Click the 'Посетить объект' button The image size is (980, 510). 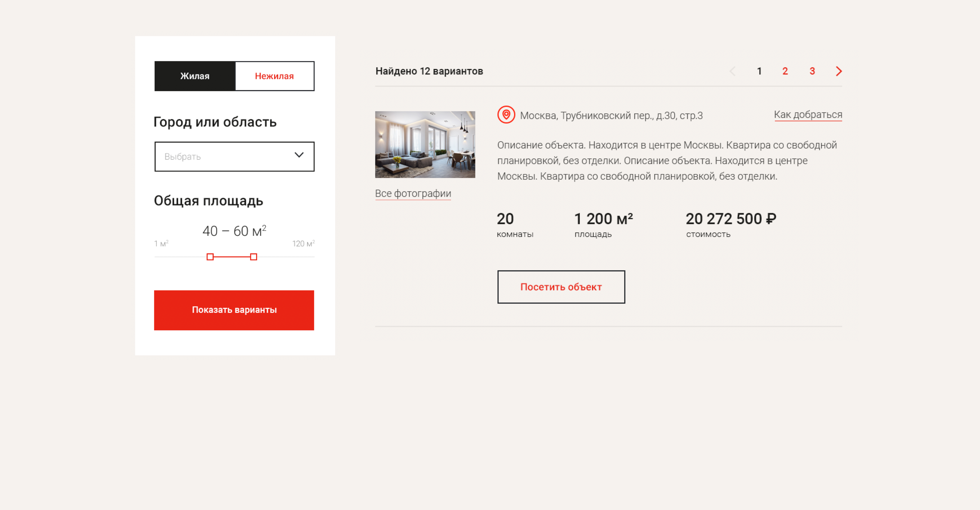coord(561,287)
